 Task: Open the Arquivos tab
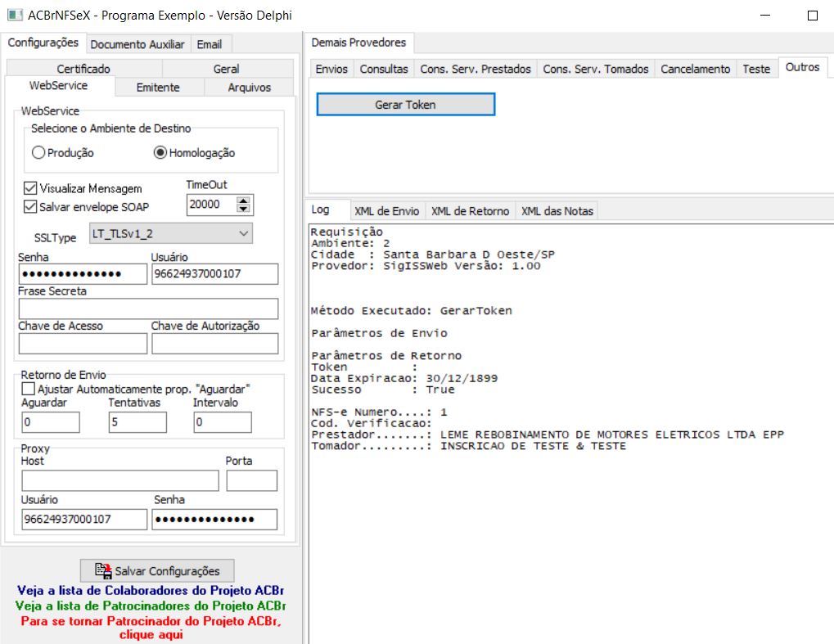[250, 88]
